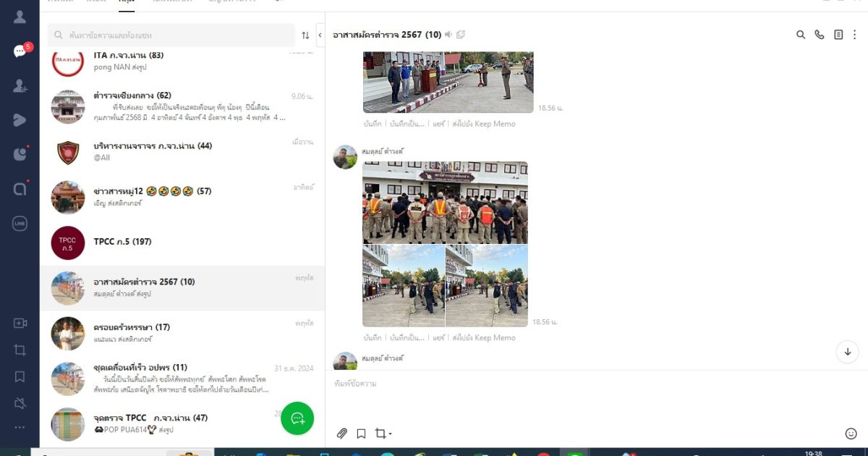Open the Chats icon with 5 unread badge
The width and height of the screenshot is (868, 456).
pos(20,51)
